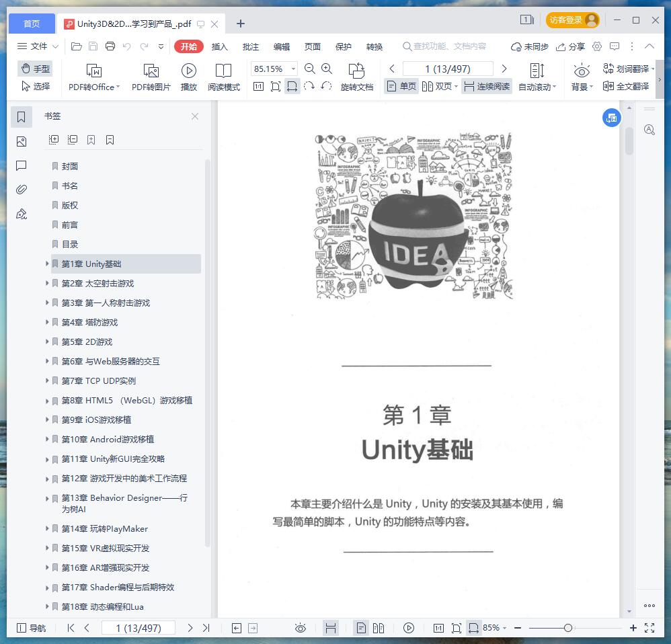Open the settings gear in top right

tap(597, 46)
